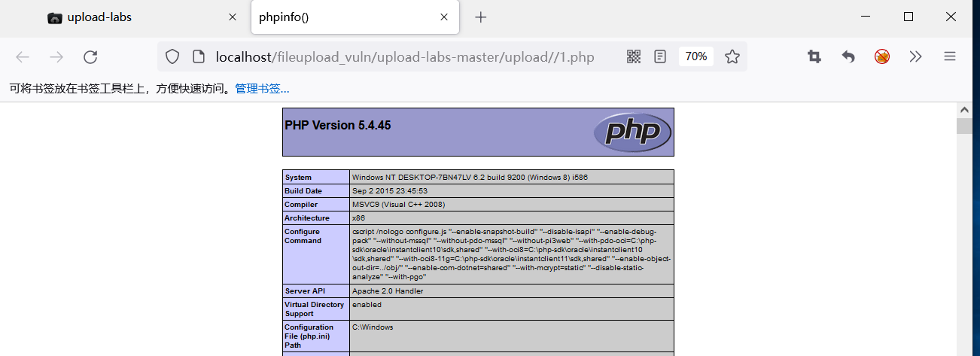
Task: Click the scrollbar up arrow
Action: [x=964, y=110]
